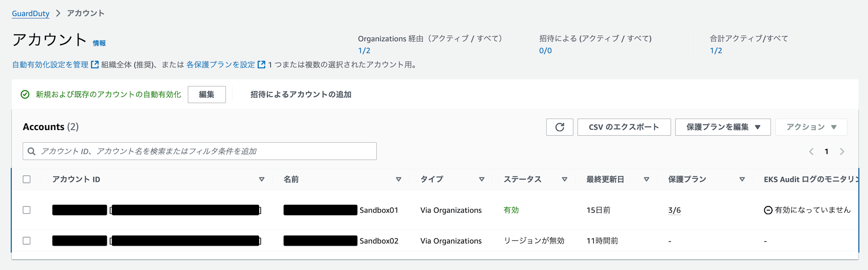Sort by the アカウント ID column arrow
The height and width of the screenshot is (270, 868).
(x=262, y=179)
